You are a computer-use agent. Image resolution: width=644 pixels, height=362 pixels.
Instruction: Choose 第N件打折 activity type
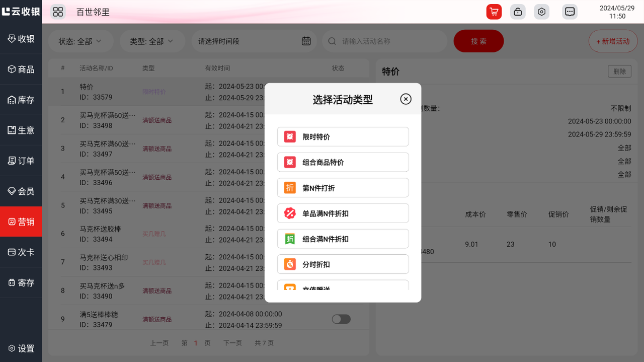coord(343,188)
